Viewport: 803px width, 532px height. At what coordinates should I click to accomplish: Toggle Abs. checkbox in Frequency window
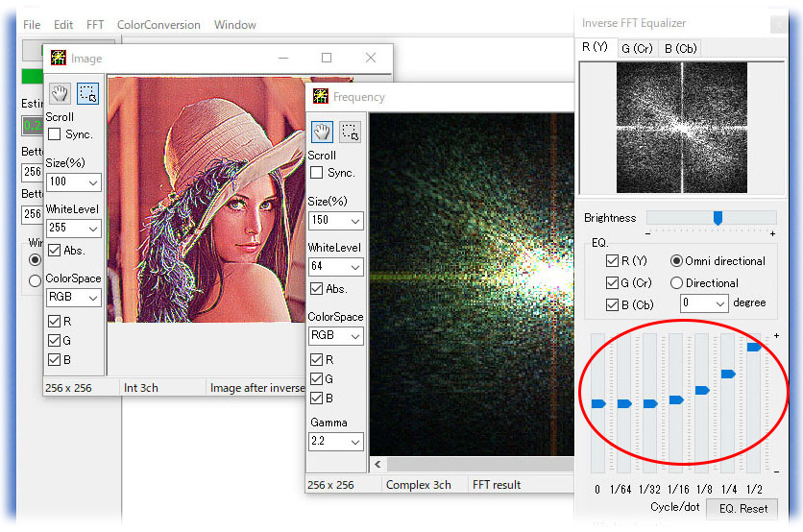316,288
